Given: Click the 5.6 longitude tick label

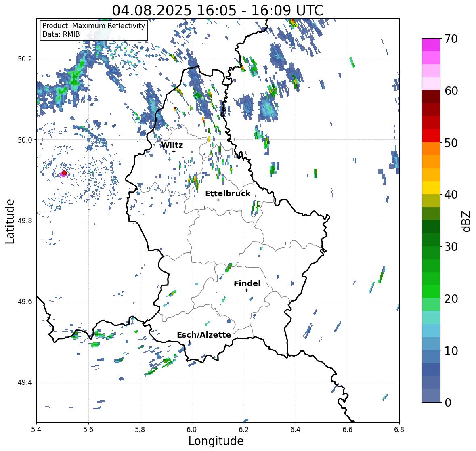Looking at the screenshot, I should 88,429.
